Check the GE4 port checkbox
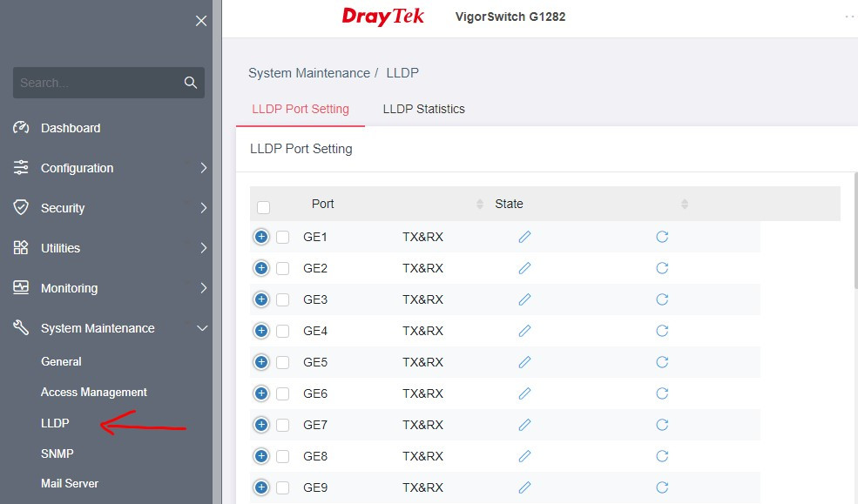The width and height of the screenshot is (858, 504). pyautogui.click(x=283, y=332)
